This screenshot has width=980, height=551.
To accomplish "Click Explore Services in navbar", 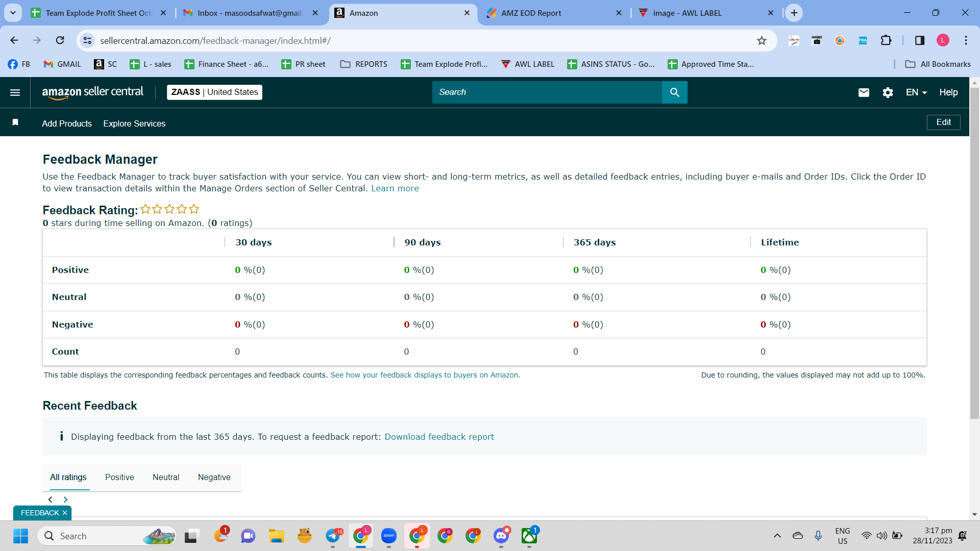I will tap(134, 123).
